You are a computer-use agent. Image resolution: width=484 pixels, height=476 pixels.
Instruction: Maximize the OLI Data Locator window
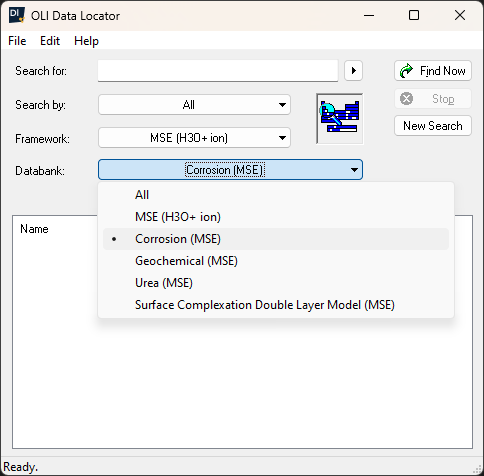click(414, 15)
